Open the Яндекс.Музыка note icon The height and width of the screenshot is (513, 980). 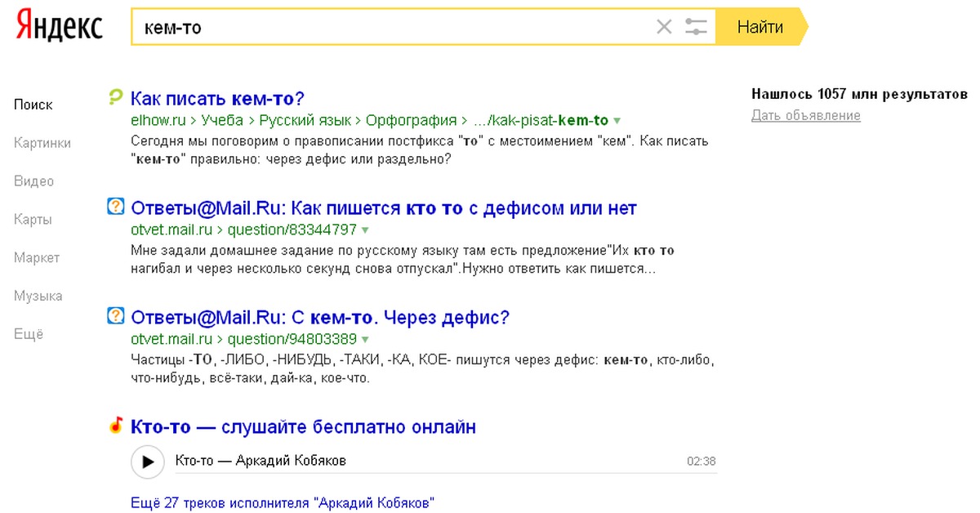coord(116,426)
